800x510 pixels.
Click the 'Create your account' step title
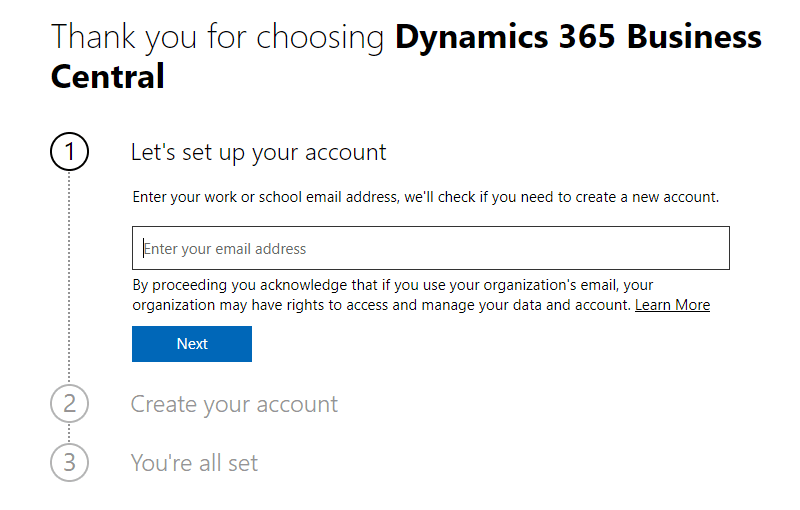point(234,404)
